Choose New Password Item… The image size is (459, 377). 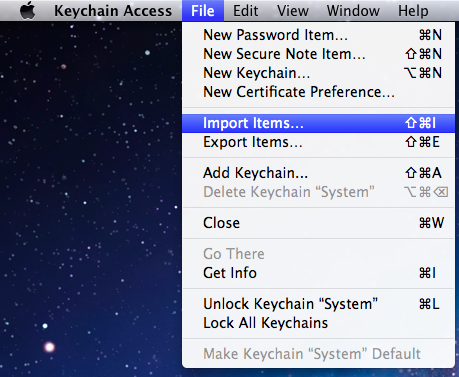coord(318,35)
